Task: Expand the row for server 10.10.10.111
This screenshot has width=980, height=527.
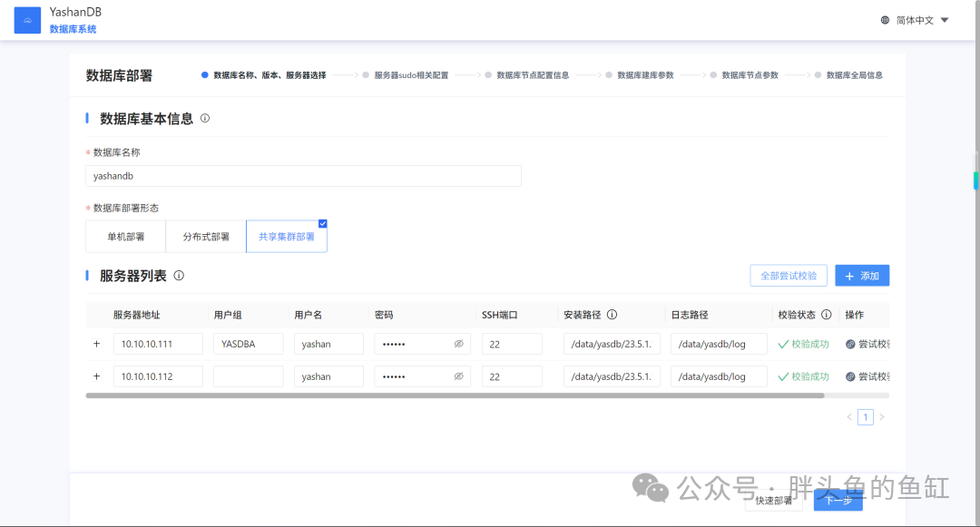Action: [97, 344]
